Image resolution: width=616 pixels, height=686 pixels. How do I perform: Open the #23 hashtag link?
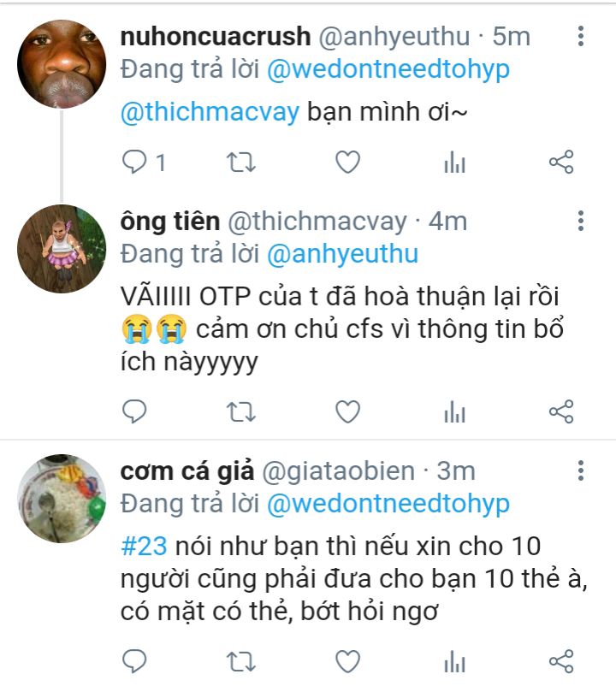tap(144, 546)
